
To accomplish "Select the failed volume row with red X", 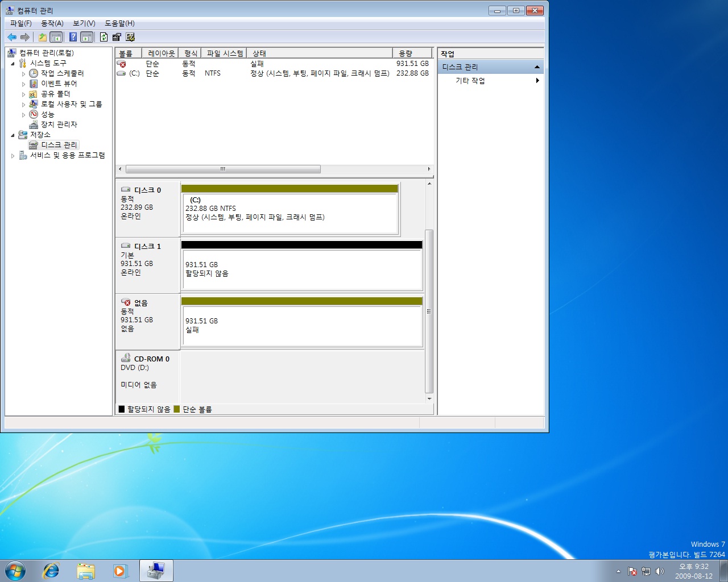I will [x=273, y=64].
